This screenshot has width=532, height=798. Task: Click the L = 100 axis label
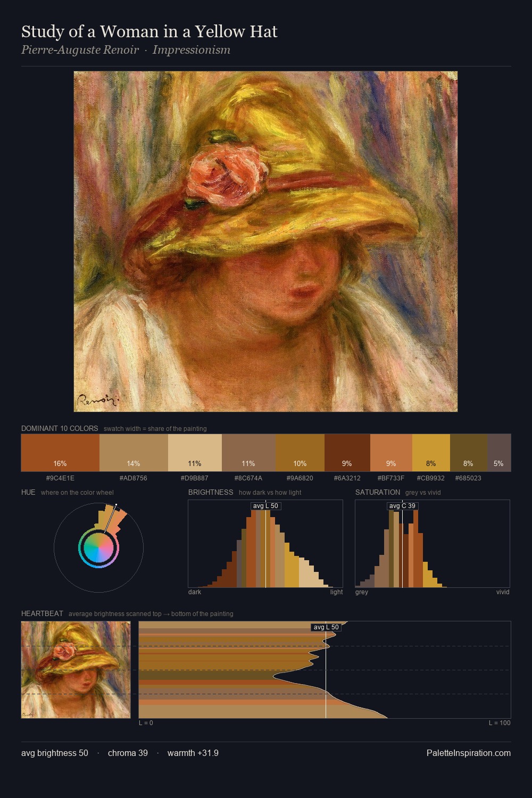click(500, 723)
